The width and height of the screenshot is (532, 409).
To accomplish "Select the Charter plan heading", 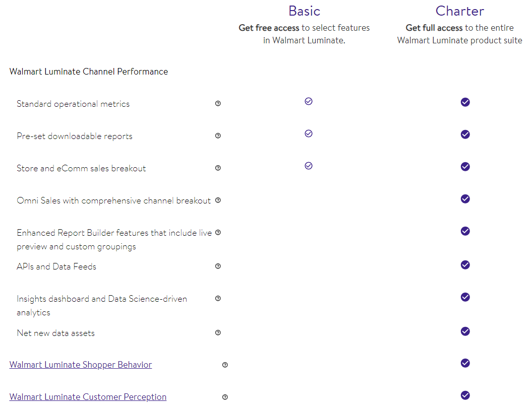I will click(x=459, y=11).
